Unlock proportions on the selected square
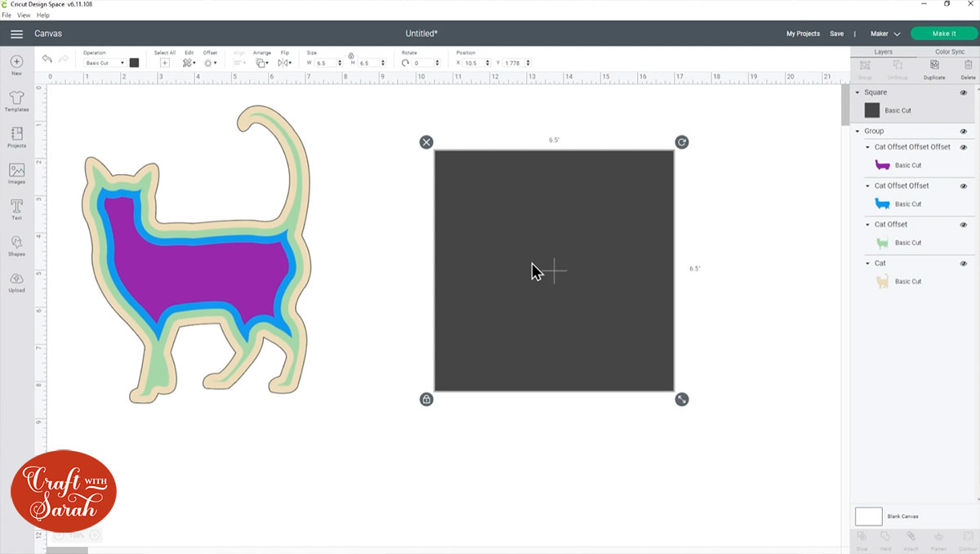Screen dimensions: 980x554 click(x=425, y=400)
